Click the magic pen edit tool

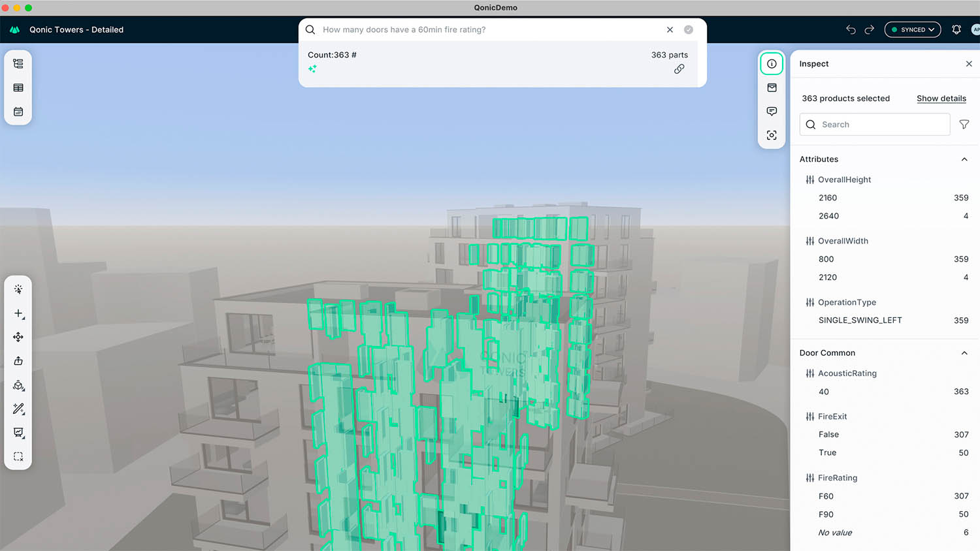[18, 409]
